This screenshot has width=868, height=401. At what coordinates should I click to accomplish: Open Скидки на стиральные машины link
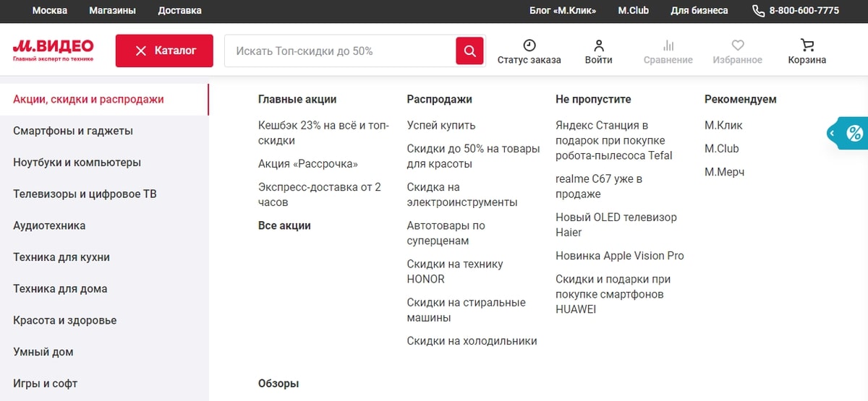coord(467,311)
